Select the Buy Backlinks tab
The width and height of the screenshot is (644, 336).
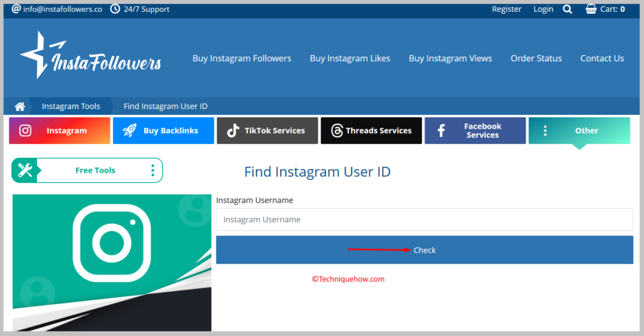click(164, 131)
